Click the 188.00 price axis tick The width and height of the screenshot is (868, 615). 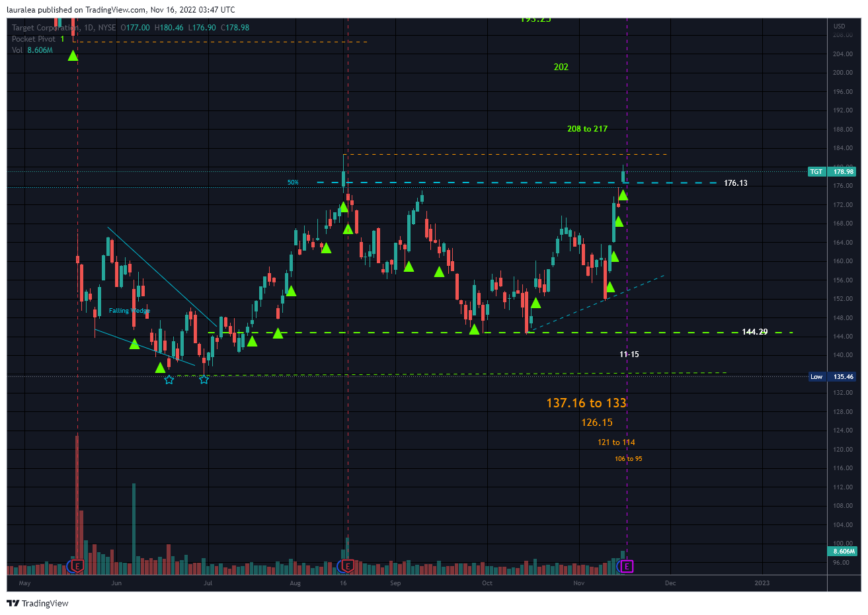click(843, 130)
